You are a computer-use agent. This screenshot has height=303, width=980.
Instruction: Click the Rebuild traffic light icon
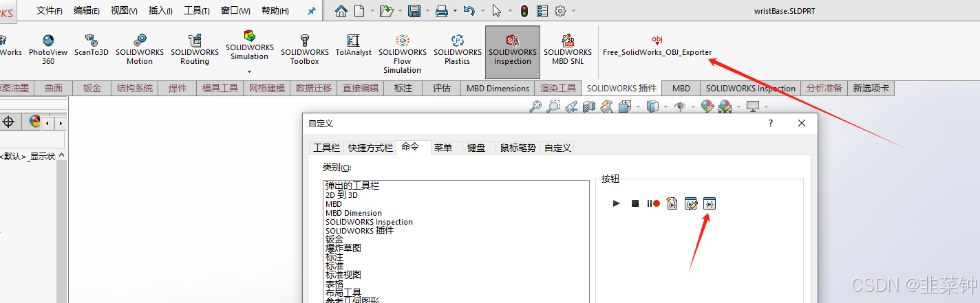tap(524, 11)
